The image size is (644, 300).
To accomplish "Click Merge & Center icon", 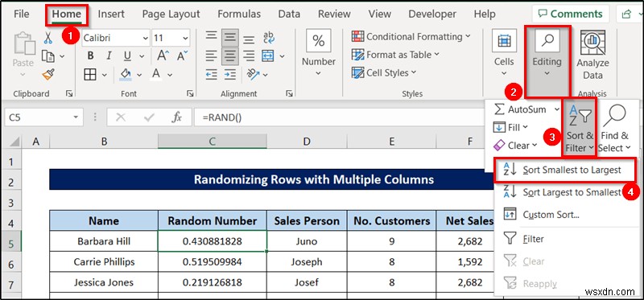I will [x=267, y=55].
